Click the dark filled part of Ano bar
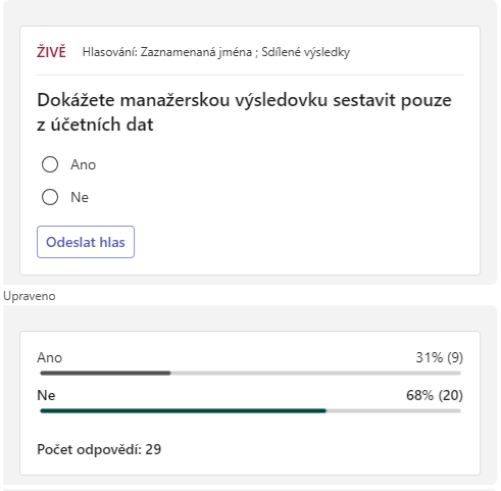 point(105,373)
